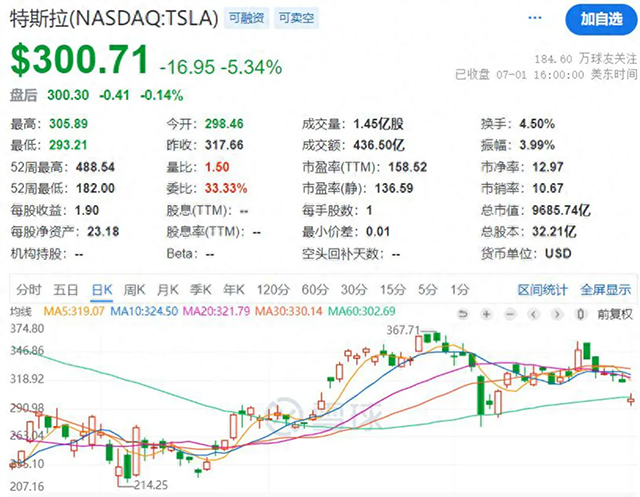Toggle the MA5 moving average line label
The height and width of the screenshot is (497, 640).
tap(74, 311)
